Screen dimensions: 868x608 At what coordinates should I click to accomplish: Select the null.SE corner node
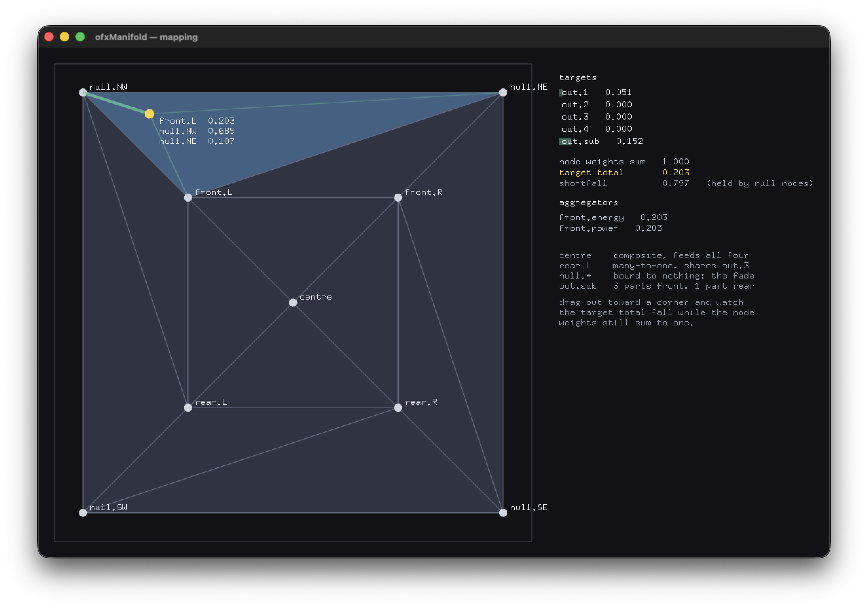(x=503, y=512)
